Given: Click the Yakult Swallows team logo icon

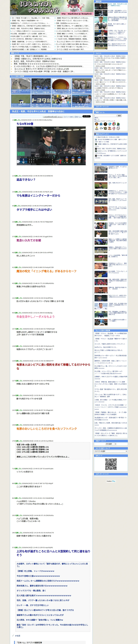Looking at the screenshot, I should 118,124.
